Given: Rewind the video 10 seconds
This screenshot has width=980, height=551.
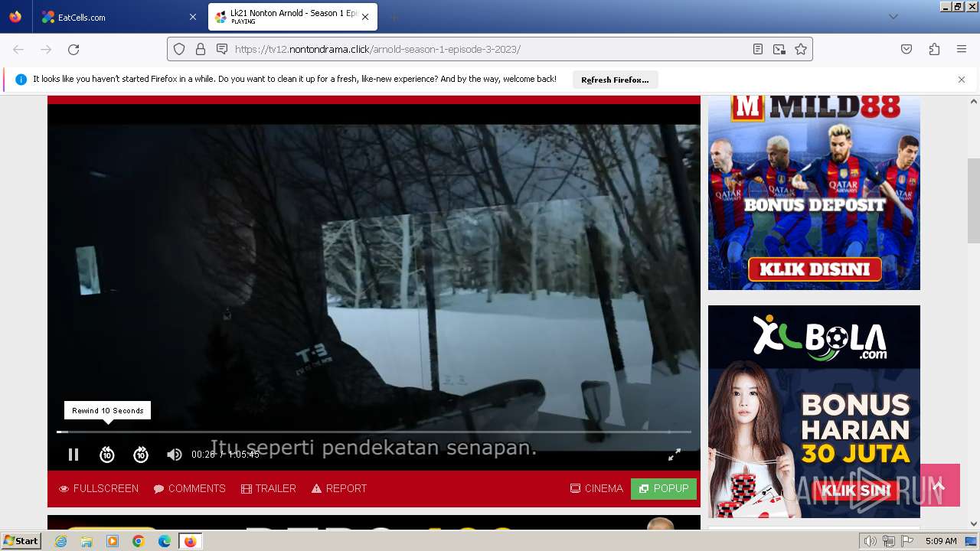Looking at the screenshot, I should tap(107, 455).
